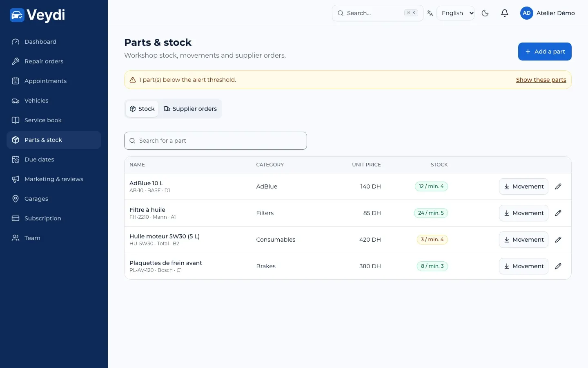Open Appointments in the sidebar
Image resolution: width=588 pixels, height=368 pixels.
click(54, 81)
